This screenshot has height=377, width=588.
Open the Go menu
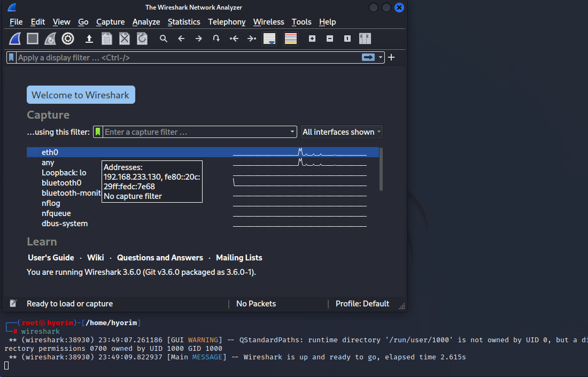(83, 22)
